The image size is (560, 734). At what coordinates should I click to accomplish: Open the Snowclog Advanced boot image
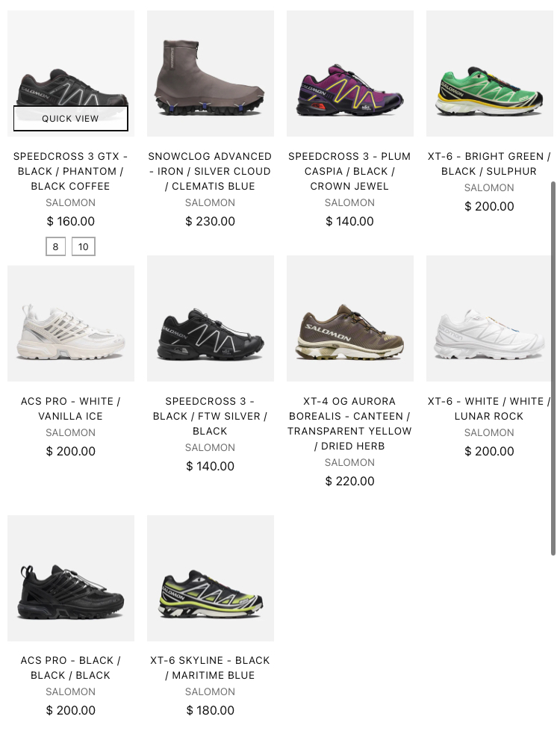point(211,73)
